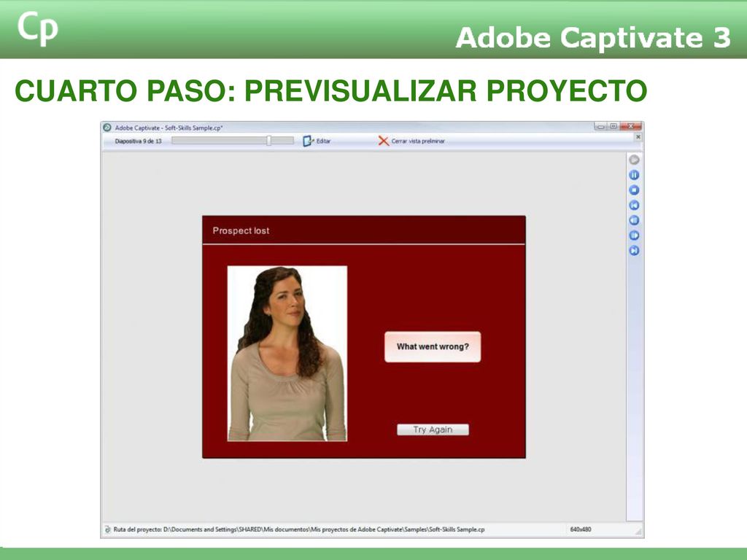Click the project path in status bar

pyautogui.click(x=299, y=529)
